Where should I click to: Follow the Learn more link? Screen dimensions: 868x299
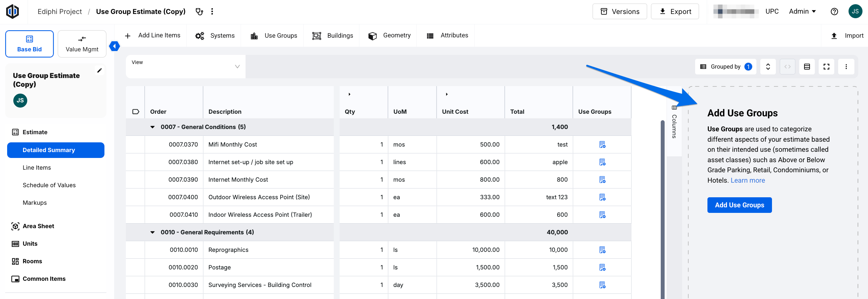click(747, 180)
